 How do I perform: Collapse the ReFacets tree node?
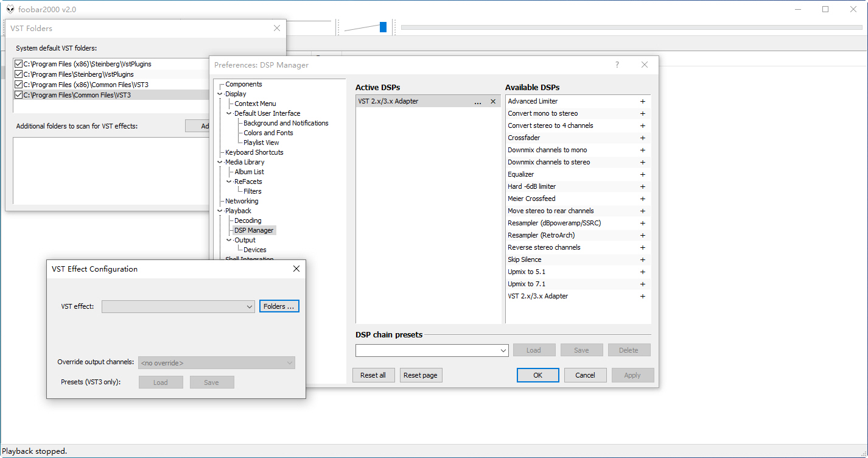point(229,181)
